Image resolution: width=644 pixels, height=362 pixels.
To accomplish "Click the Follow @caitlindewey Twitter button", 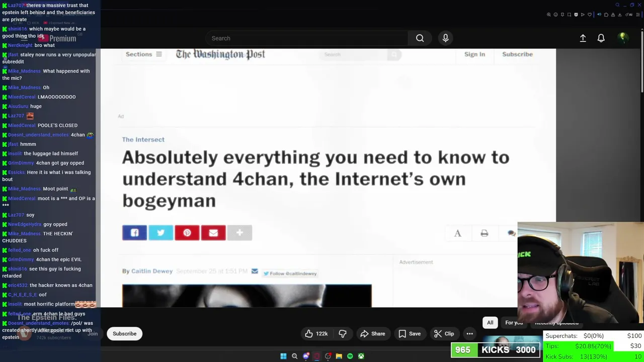I will (290, 274).
